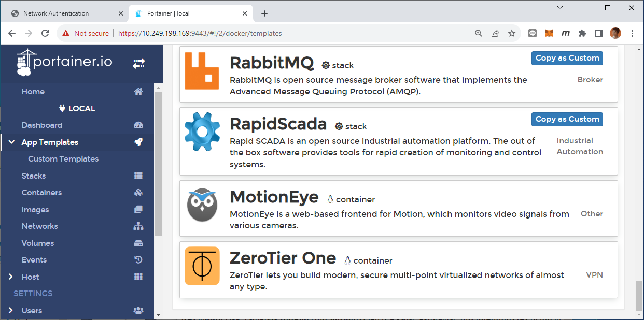Click the Stacks list icon

(x=138, y=176)
